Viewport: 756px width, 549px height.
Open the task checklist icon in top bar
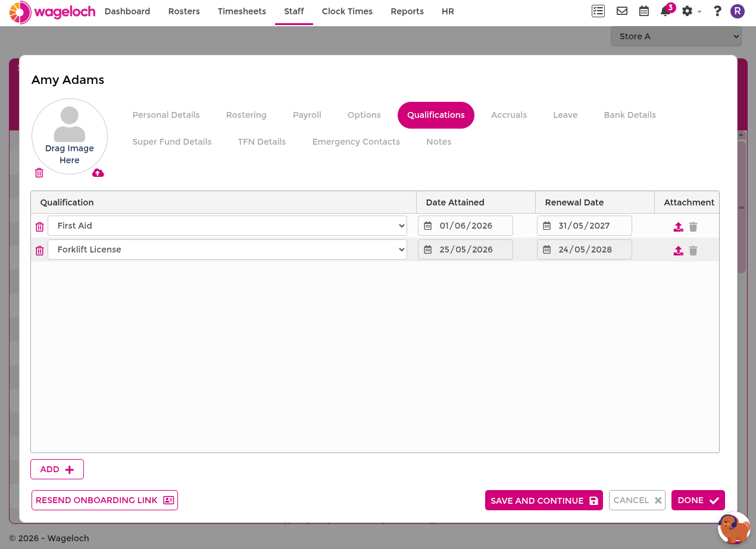click(x=598, y=11)
